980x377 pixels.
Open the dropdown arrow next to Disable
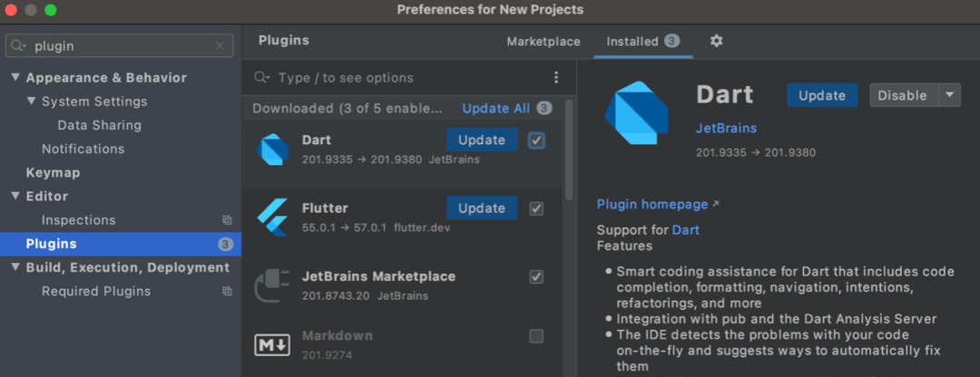pyautogui.click(x=949, y=95)
